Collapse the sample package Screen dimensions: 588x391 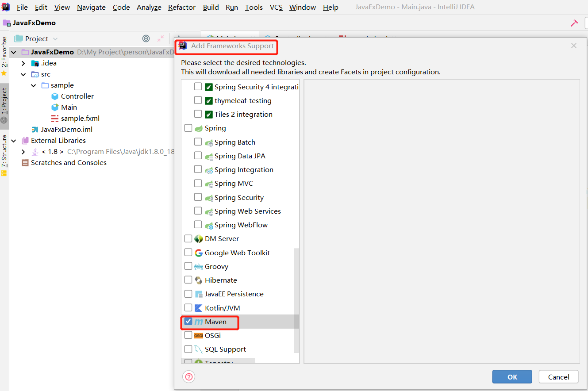[x=34, y=85]
